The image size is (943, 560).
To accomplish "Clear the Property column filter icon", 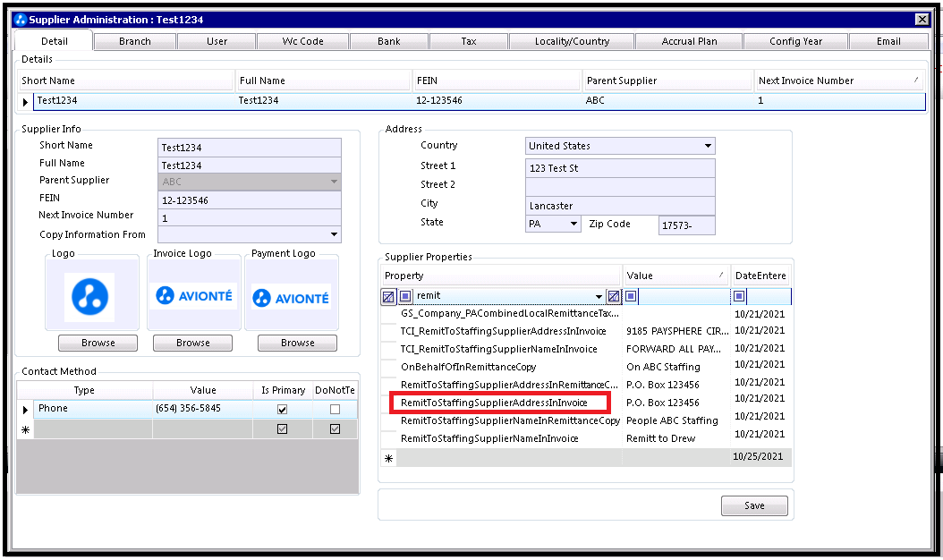I will tap(614, 296).
